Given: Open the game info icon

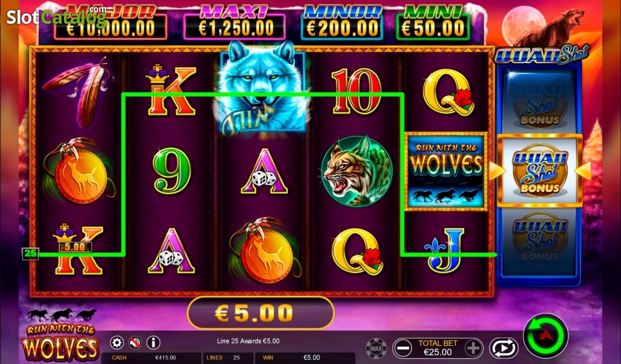Looking at the screenshot, I should point(153,342).
